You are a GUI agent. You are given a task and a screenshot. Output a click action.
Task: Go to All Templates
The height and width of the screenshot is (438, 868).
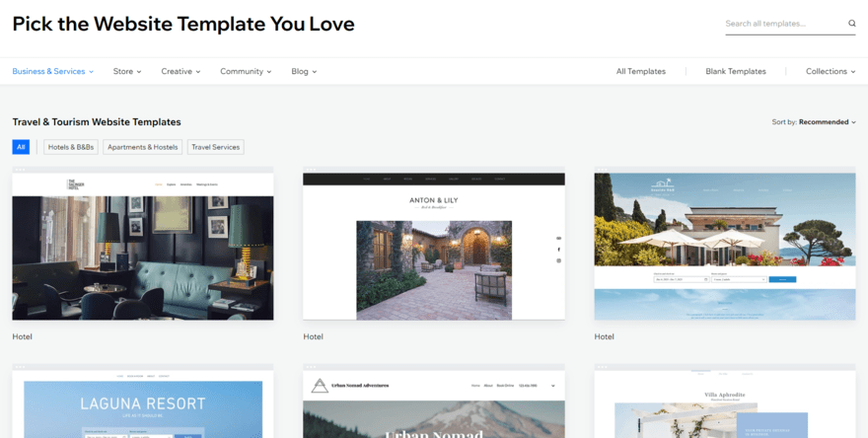coord(641,71)
